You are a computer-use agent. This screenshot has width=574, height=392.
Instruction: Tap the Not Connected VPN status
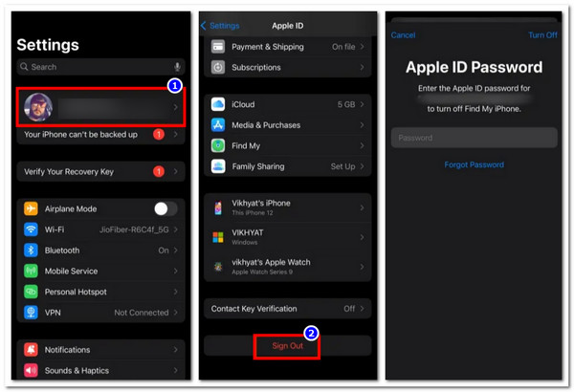(142, 313)
